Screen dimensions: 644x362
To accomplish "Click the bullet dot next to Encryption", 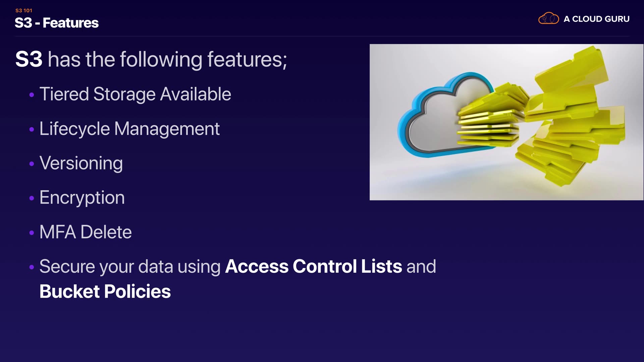I will pyautogui.click(x=32, y=198).
